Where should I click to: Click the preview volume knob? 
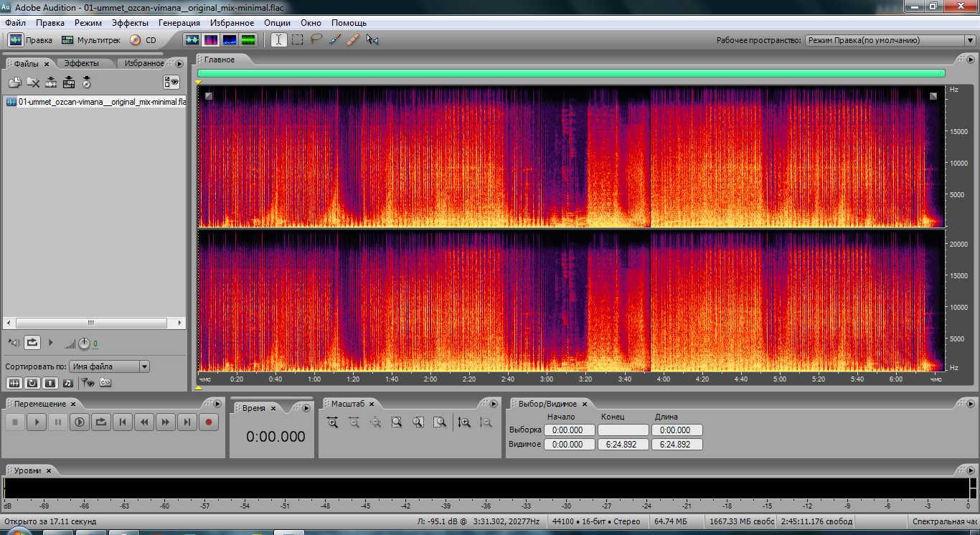pyautogui.click(x=84, y=344)
